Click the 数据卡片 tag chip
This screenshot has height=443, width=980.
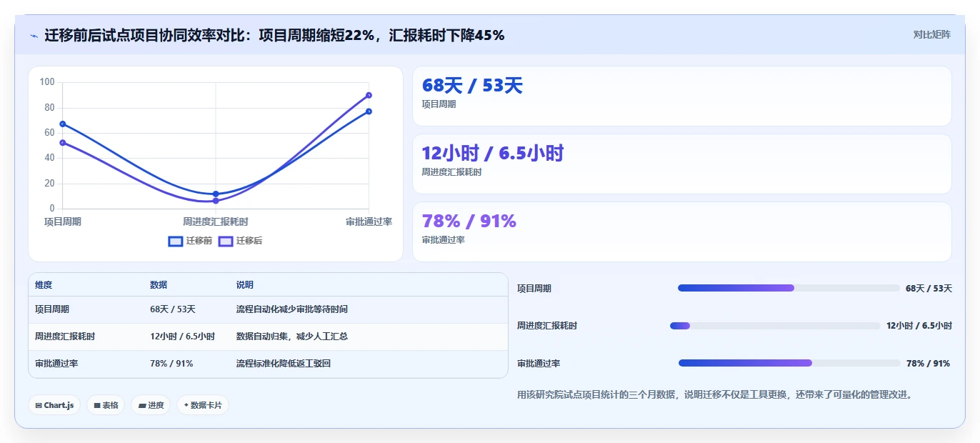[203, 405]
